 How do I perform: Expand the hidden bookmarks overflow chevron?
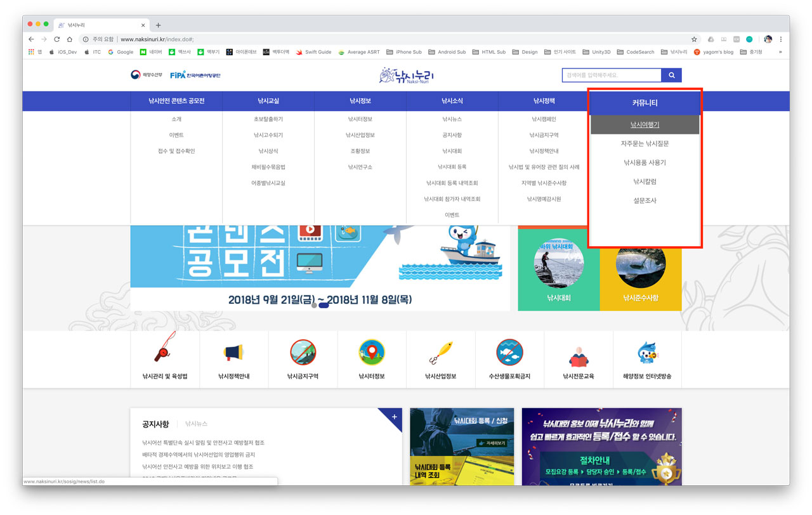[780, 52]
